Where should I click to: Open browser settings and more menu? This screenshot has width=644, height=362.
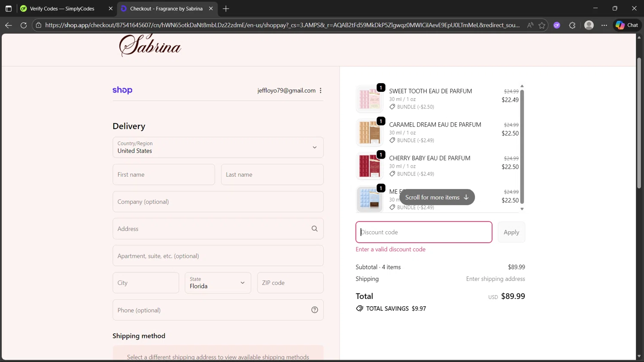[x=604, y=25]
